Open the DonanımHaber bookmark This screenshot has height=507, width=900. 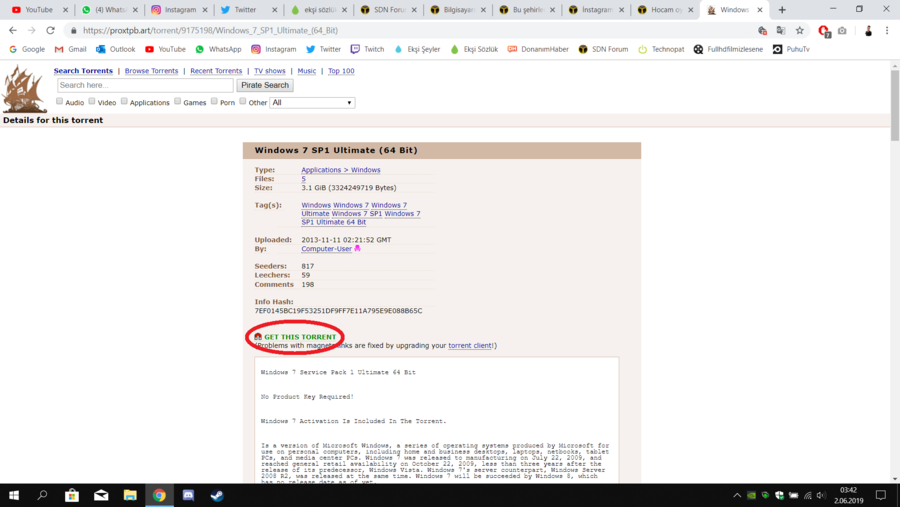pyautogui.click(x=538, y=49)
